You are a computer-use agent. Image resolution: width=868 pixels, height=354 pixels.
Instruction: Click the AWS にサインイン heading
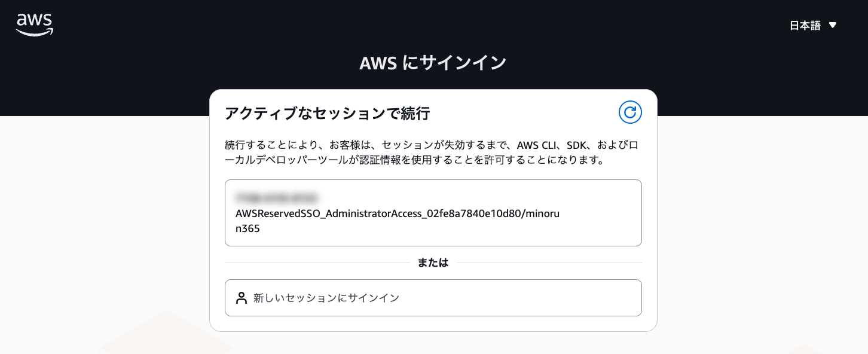click(x=433, y=62)
